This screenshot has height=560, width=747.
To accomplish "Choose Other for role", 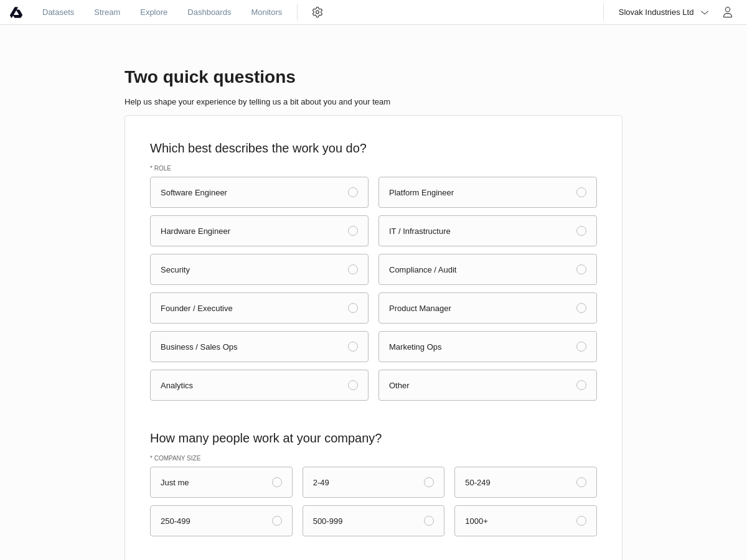I will point(487,385).
